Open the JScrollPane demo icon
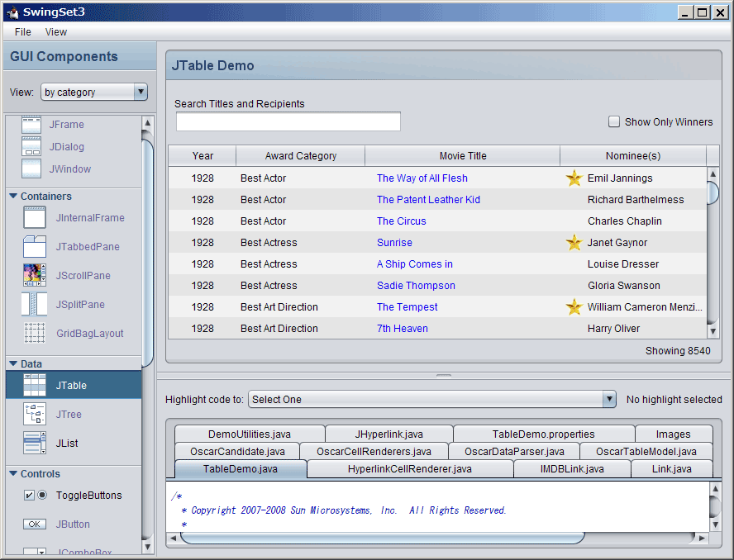This screenshot has height=560, width=734. [35, 275]
